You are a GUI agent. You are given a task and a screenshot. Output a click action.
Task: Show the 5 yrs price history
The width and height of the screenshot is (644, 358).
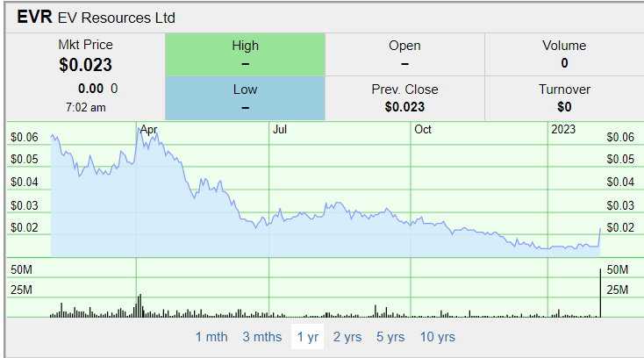[390, 337]
